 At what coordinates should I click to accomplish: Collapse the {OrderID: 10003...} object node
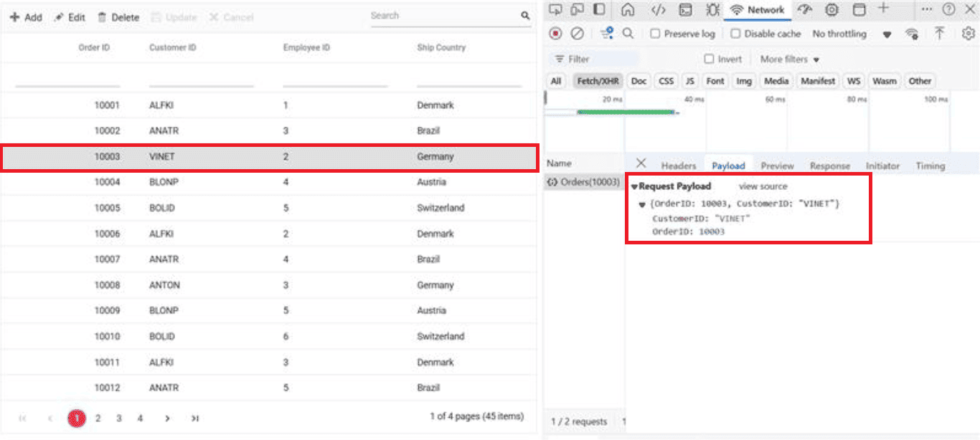(642, 205)
